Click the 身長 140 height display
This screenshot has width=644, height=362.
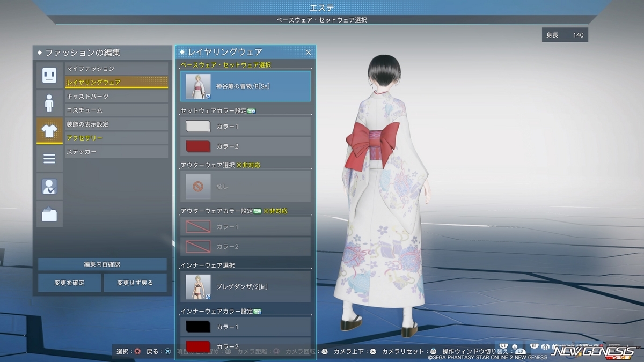click(x=565, y=35)
